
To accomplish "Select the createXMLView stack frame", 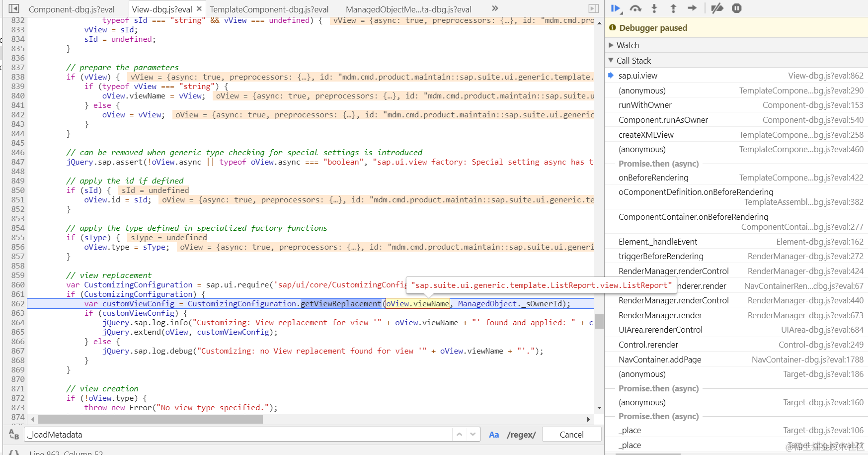I will (736, 135).
